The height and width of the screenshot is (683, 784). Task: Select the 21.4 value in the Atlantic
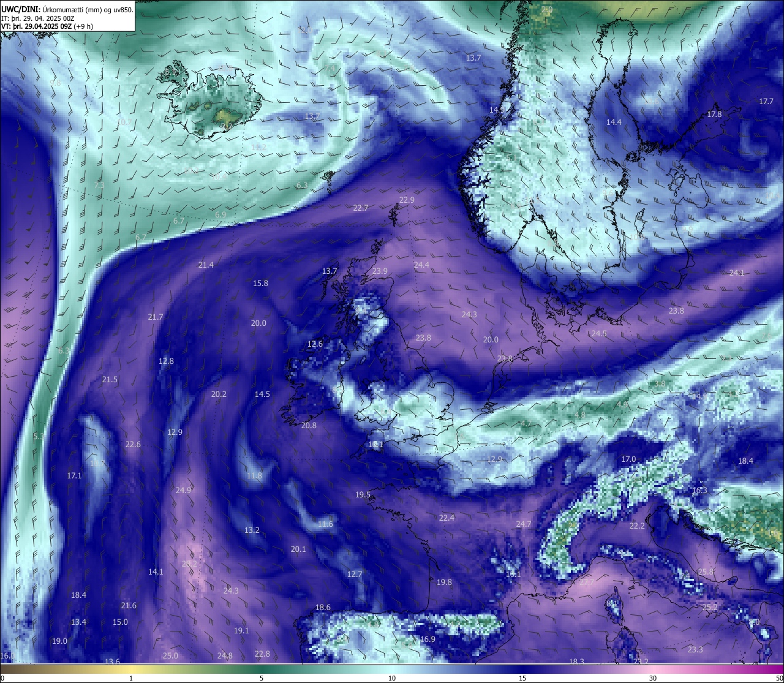tap(206, 265)
